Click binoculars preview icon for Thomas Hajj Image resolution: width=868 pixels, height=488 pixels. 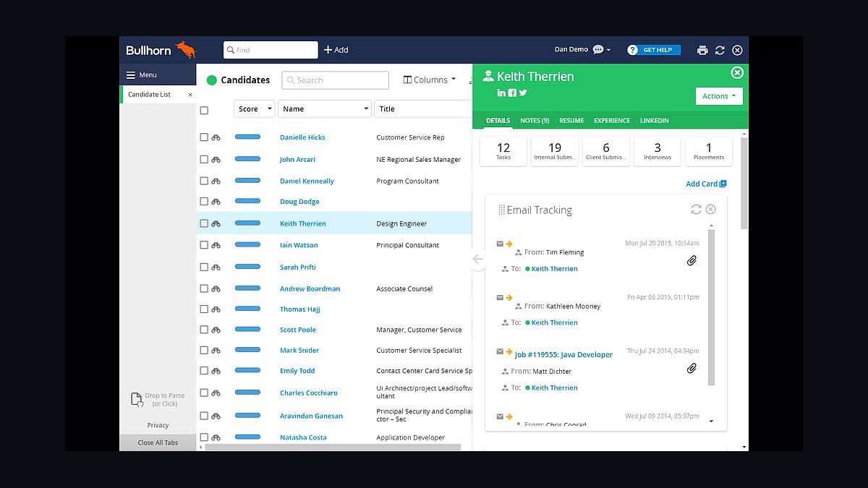coord(216,309)
